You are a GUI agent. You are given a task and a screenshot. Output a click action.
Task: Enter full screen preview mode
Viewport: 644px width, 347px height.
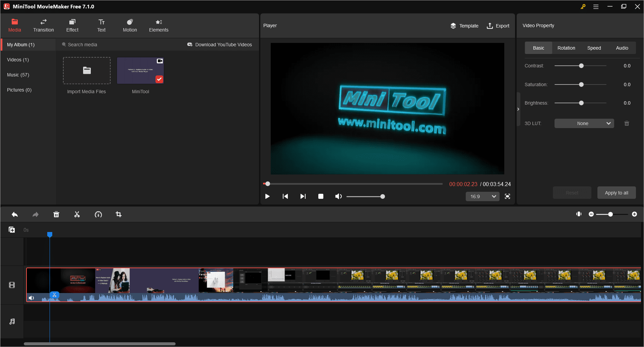pyautogui.click(x=508, y=196)
